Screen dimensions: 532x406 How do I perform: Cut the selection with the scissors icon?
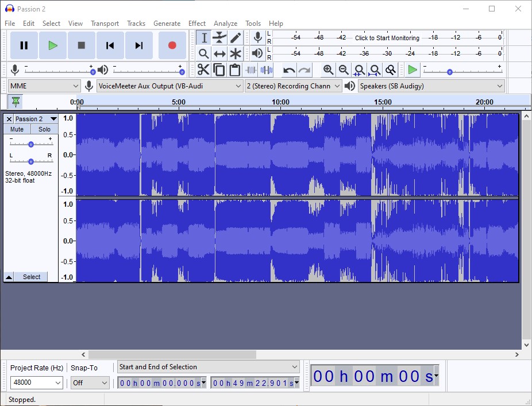click(203, 70)
